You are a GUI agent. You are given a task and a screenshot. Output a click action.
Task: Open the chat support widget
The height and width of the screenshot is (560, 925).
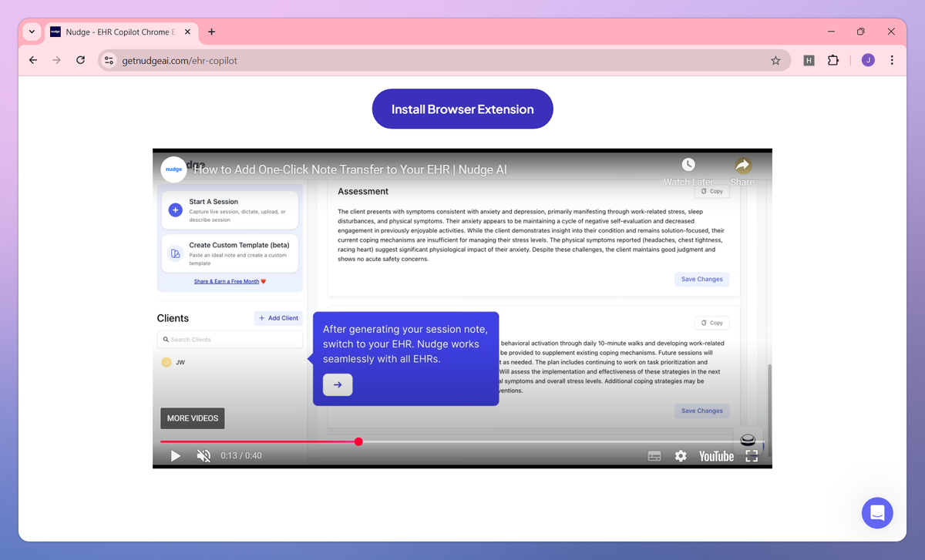(x=877, y=513)
